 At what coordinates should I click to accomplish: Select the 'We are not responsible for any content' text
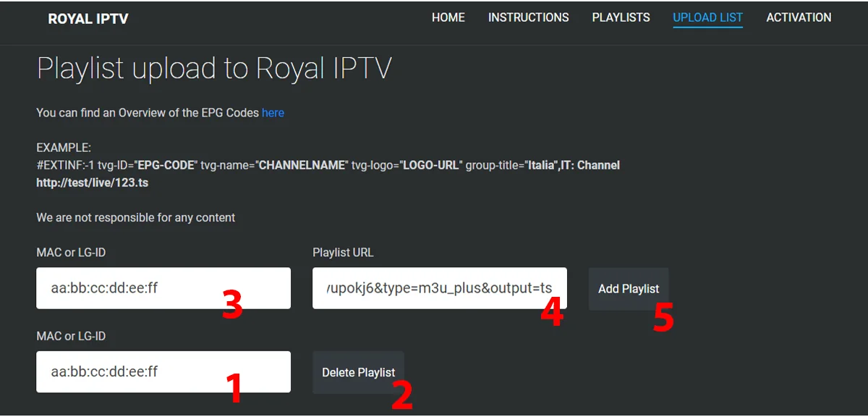pos(136,217)
